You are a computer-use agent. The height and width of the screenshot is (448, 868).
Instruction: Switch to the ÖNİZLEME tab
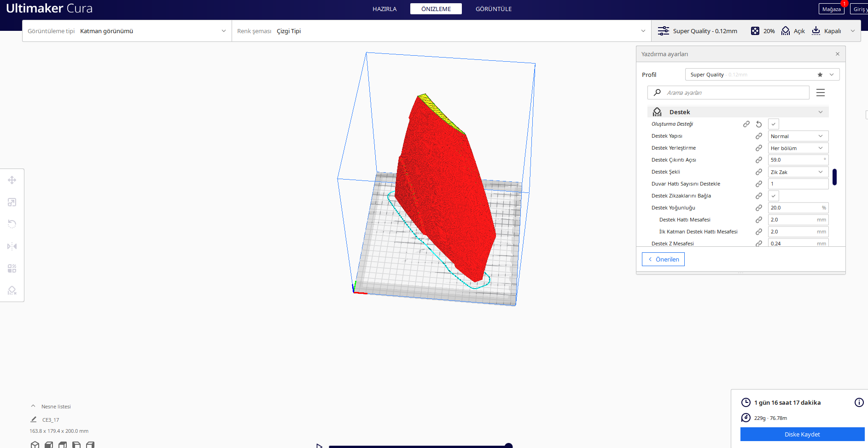coord(436,9)
